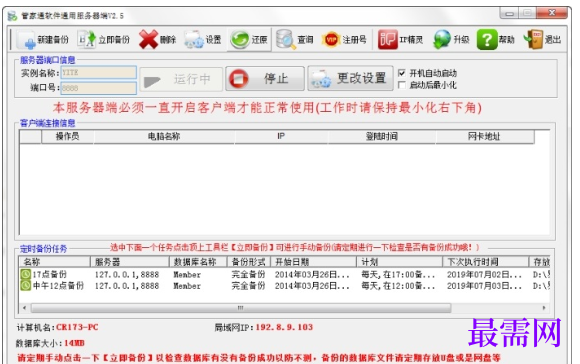This screenshot has width=580, height=364.
Task: Run 立即备份 immediate backup from toolbar
Action: point(104,40)
